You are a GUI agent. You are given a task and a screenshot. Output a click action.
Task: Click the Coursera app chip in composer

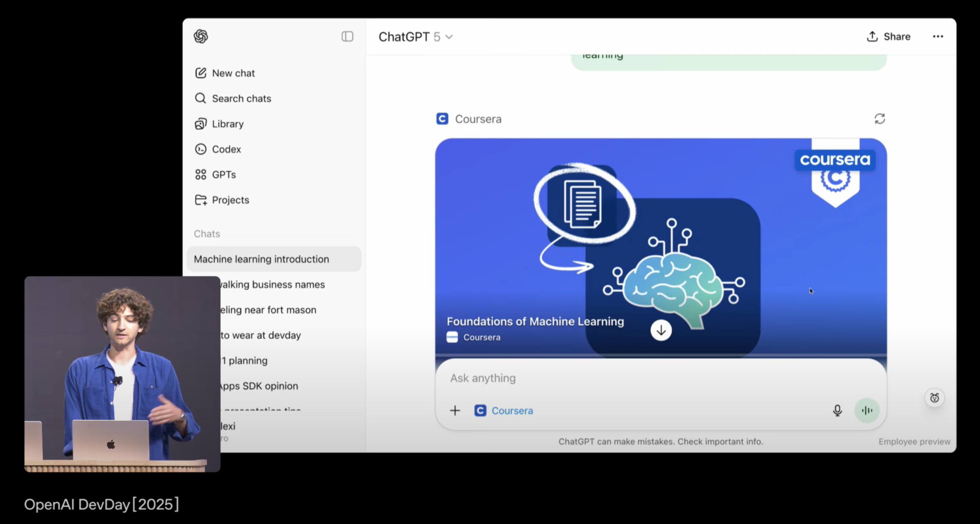(504, 411)
